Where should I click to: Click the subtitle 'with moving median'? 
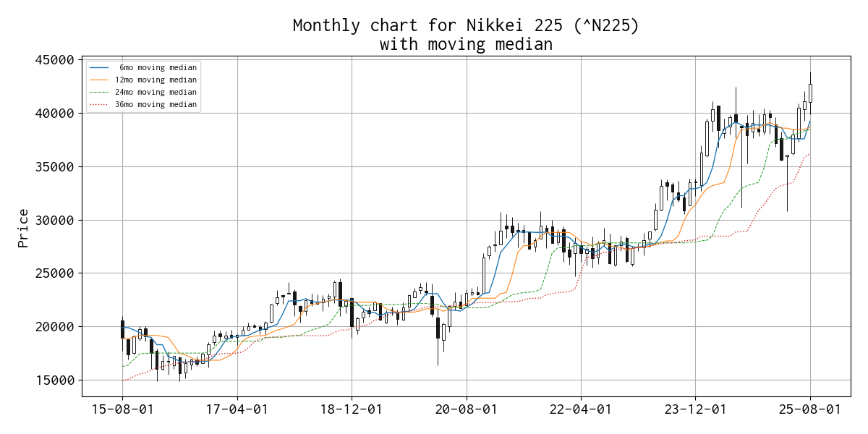467,45
